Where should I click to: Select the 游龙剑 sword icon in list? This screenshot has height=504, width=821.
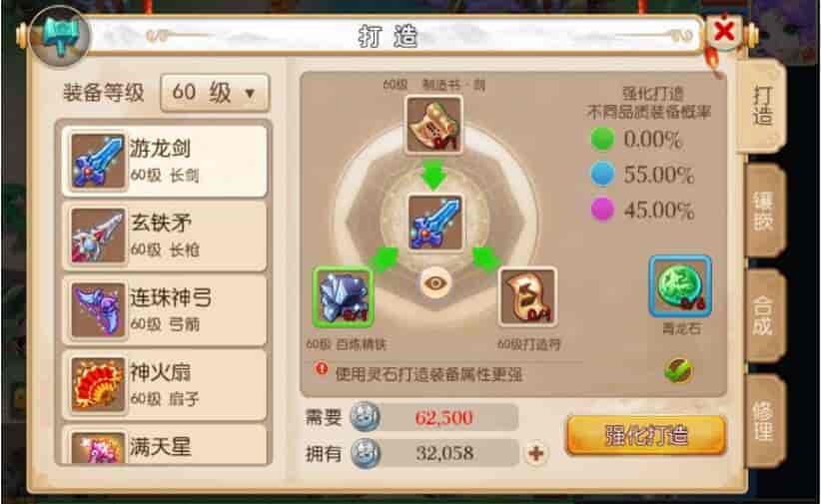click(x=99, y=161)
